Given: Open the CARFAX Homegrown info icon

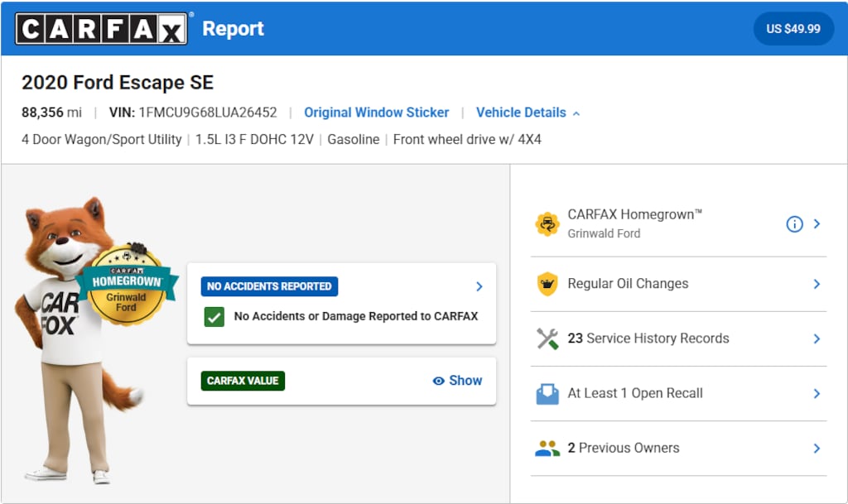Looking at the screenshot, I should click(x=794, y=223).
